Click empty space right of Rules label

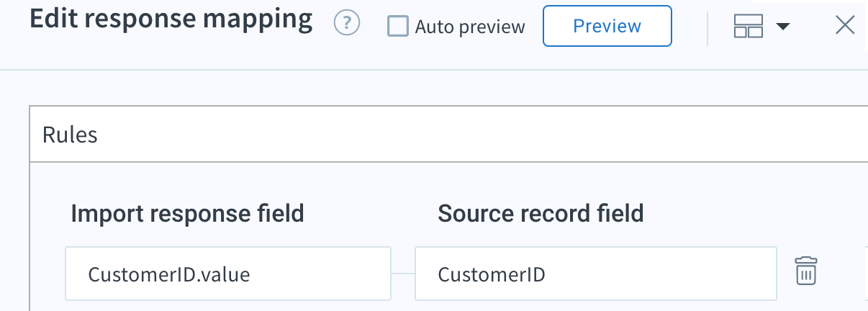pos(482,135)
